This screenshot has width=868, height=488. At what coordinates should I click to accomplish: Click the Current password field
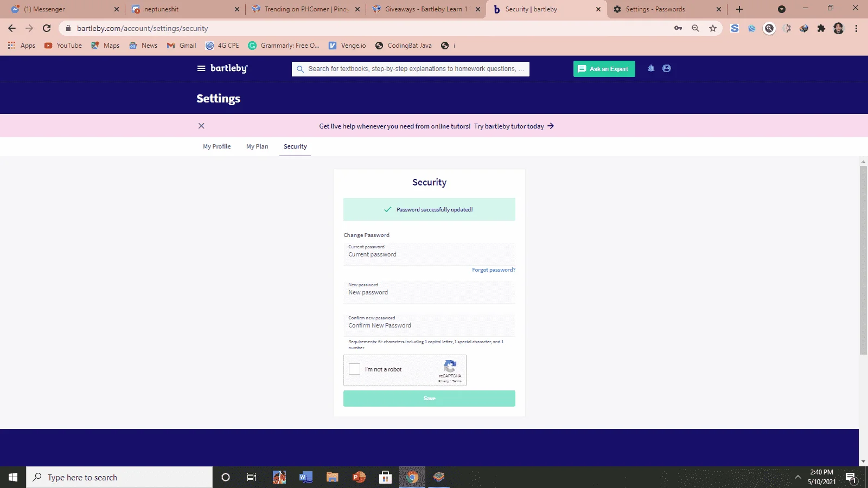[429, 254]
